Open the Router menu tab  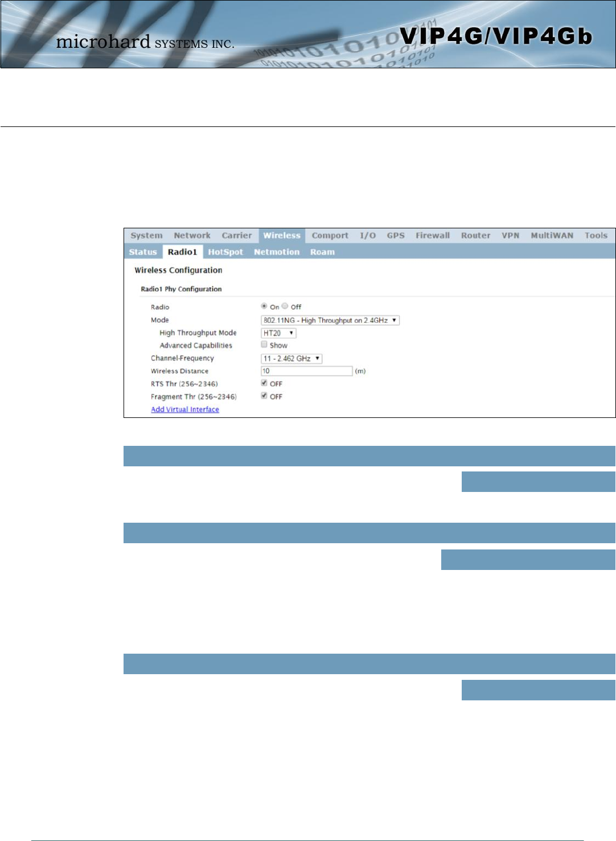point(476,236)
